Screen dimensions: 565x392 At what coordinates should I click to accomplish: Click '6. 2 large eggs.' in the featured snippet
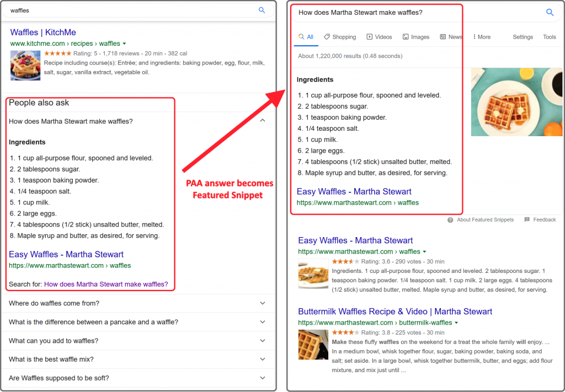[321, 151]
